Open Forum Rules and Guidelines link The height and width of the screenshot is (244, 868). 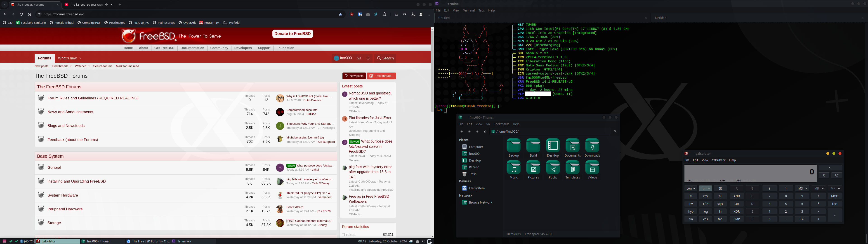click(x=93, y=98)
